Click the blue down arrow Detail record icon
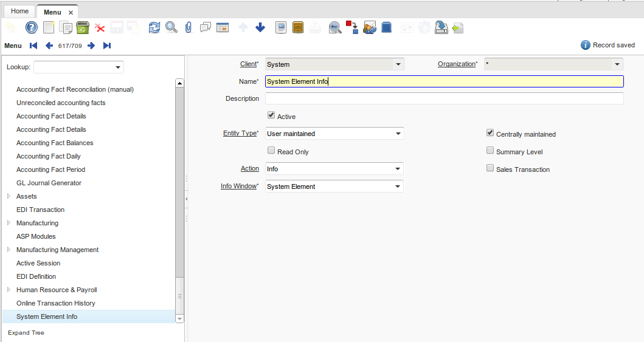Screen dimensions: 644x342 click(x=260, y=27)
